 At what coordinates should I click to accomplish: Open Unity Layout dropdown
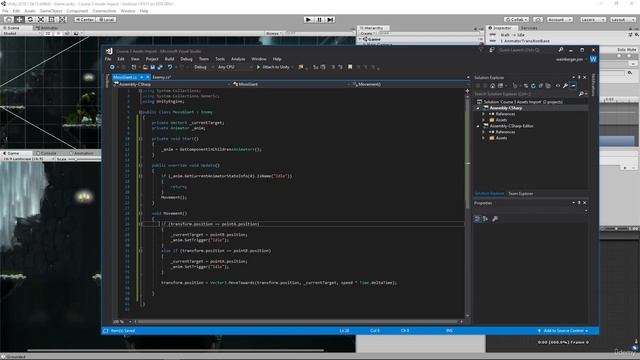click(x=623, y=19)
